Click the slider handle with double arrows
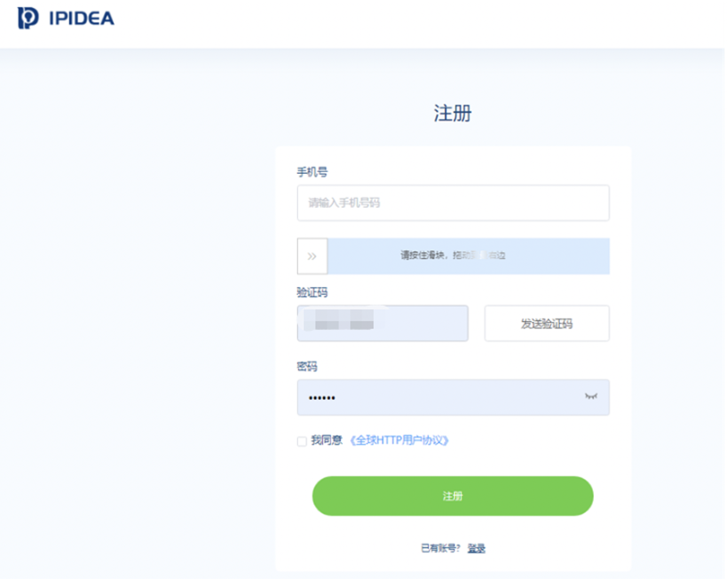727x588 pixels. [312, 256]
